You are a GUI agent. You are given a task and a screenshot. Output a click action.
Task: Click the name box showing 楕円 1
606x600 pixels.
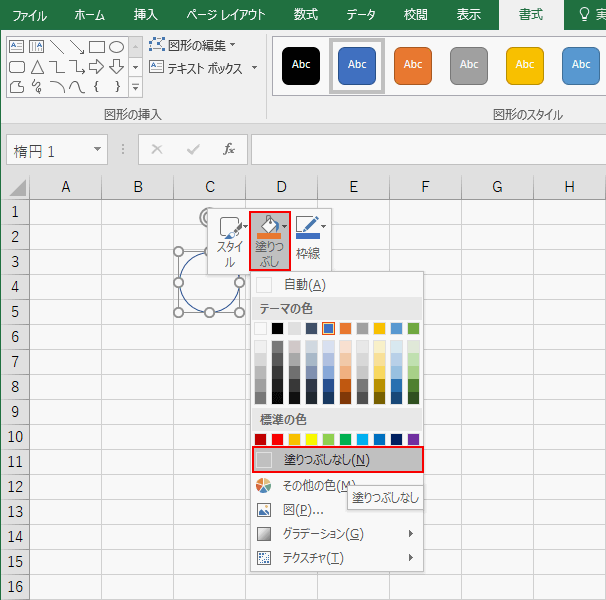tap(49, 150)
